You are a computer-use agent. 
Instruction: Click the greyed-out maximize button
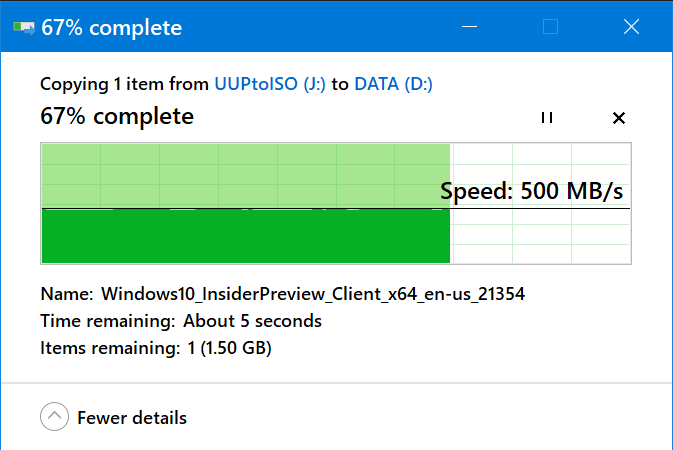(550, 27)
